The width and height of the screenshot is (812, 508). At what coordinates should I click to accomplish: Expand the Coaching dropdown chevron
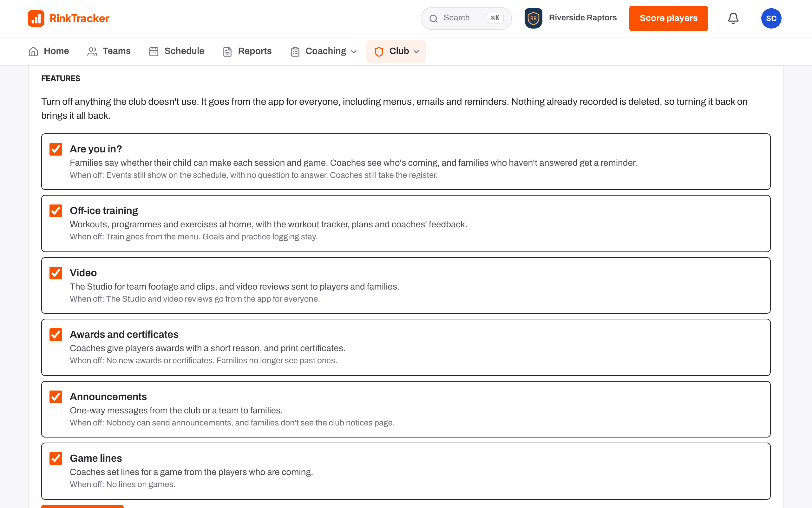354,52
